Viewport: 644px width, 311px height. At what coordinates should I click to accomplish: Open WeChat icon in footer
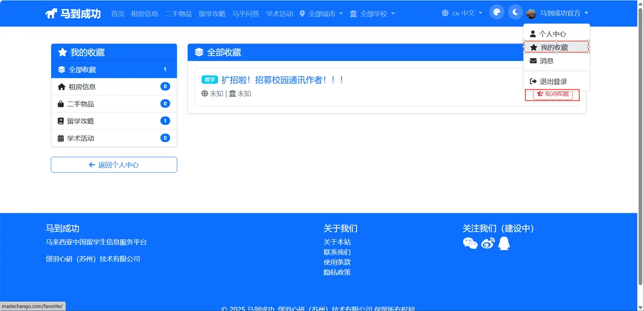[470, 243]
